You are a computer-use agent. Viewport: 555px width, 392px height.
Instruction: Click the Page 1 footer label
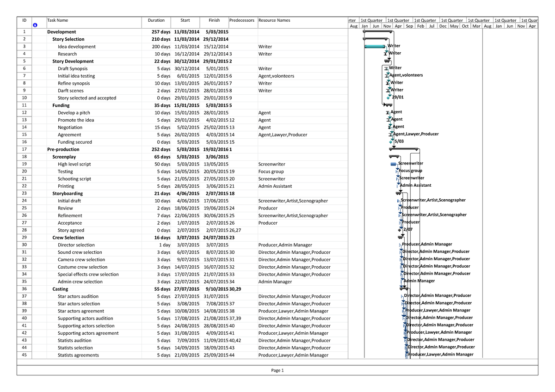pyautogui.click(x=277, y=370)
